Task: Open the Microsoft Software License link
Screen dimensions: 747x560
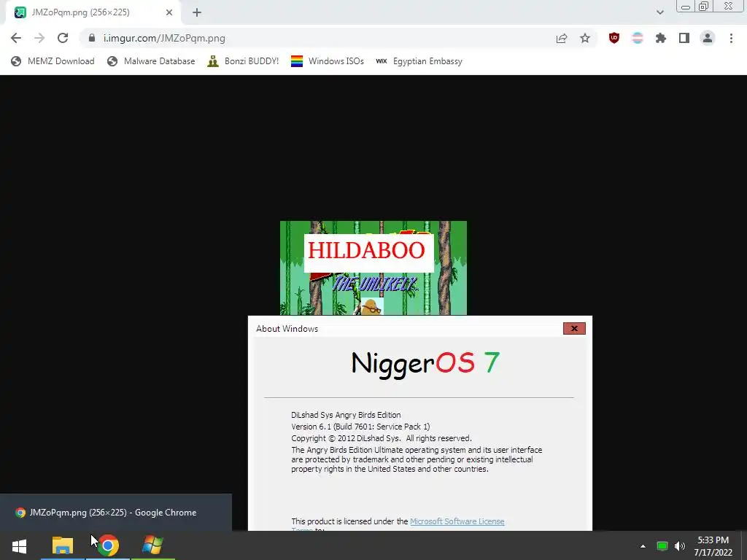Action: [x=457, y=521]
